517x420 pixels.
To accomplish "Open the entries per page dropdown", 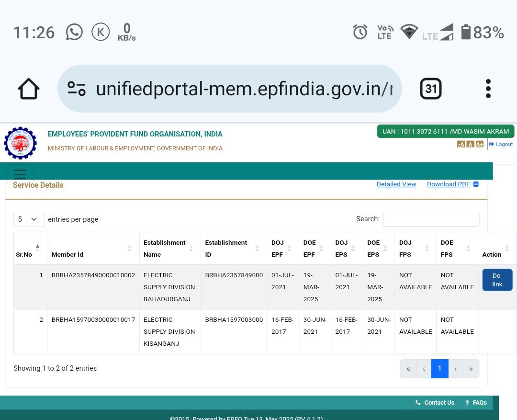I will tap(29, 219).
